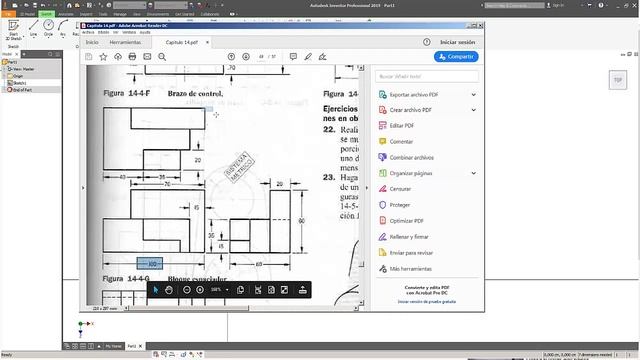The height and width of the screenshot is (360, 640).
Task: Click the page number field in Acrobat toolbar
Action: pos(261,57)
